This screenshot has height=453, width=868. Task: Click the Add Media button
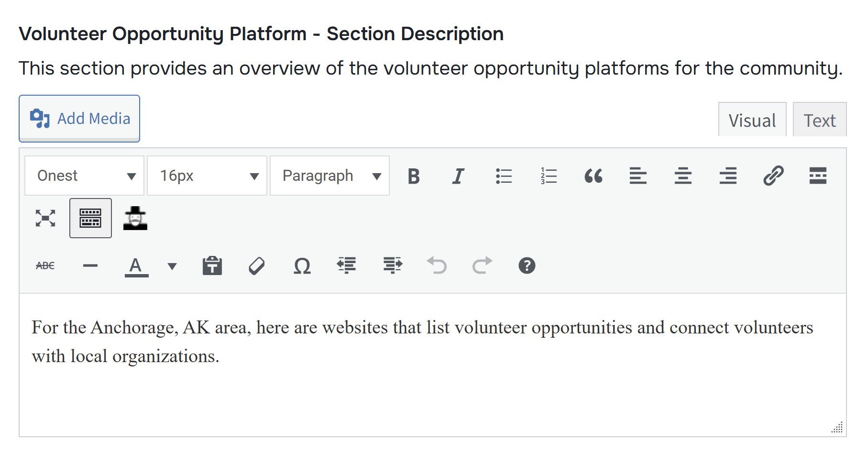click(x=79, y=119)
